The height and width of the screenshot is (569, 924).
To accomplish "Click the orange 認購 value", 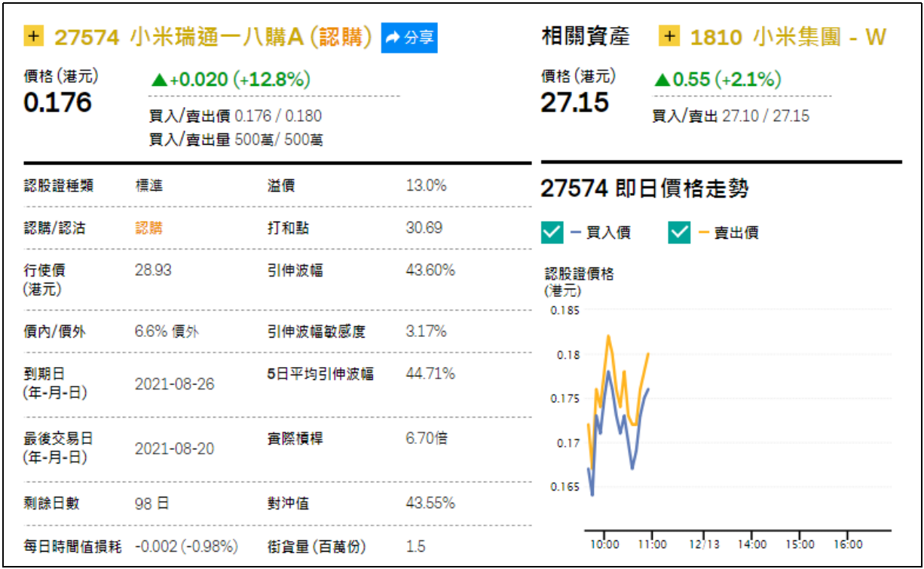I will pyautogui.click(x=149, y=228).
